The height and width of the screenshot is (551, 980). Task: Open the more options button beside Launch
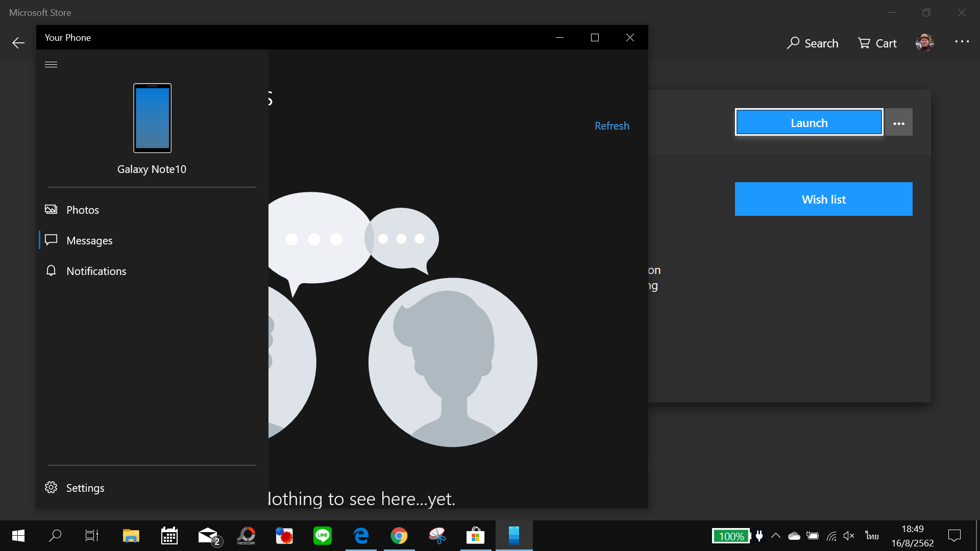(899, 122)
